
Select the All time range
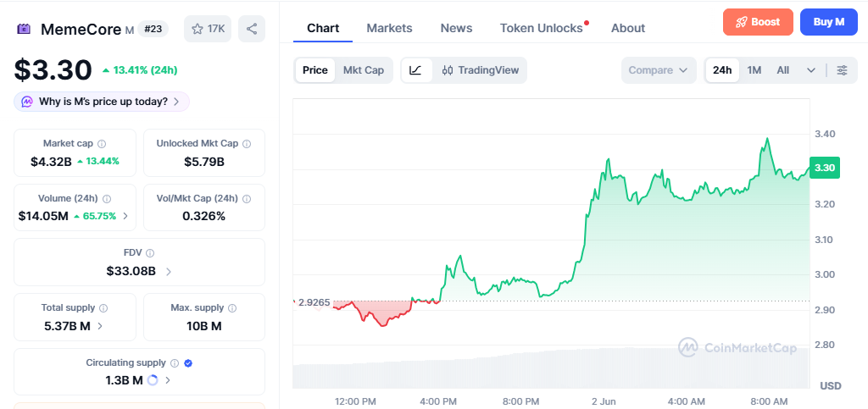782,70
